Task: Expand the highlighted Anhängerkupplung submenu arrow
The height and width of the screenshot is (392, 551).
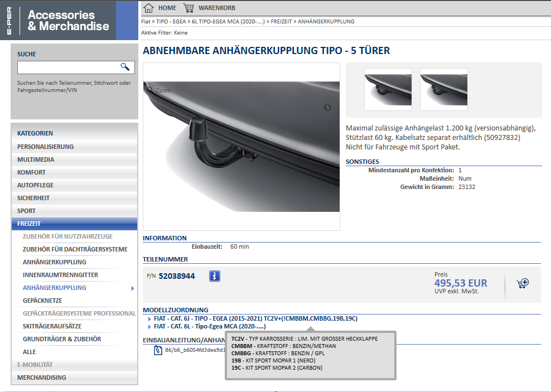Action: click(132, 288)
